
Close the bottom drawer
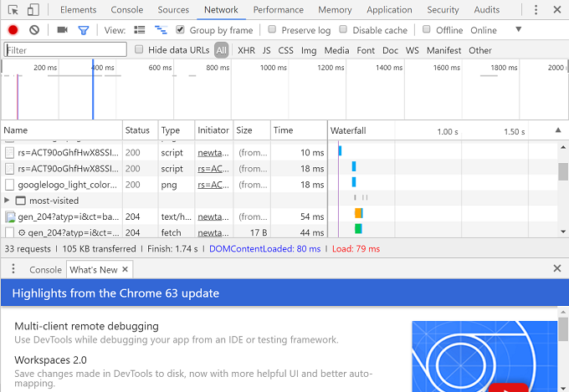(557, 268)
